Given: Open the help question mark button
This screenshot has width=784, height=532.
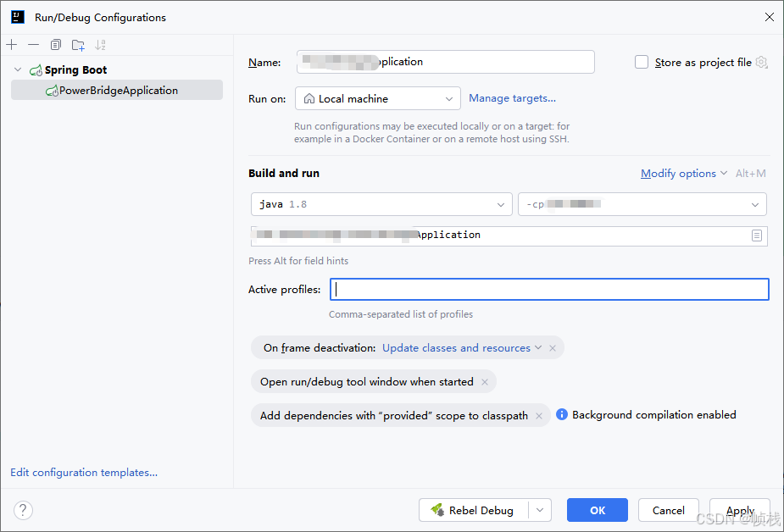Looking at the screenshot, I should 23,510.
